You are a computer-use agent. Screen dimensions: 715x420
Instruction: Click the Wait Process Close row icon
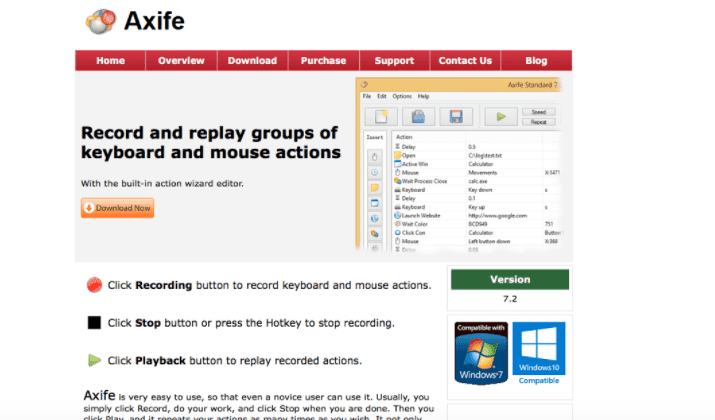(398, 181)
